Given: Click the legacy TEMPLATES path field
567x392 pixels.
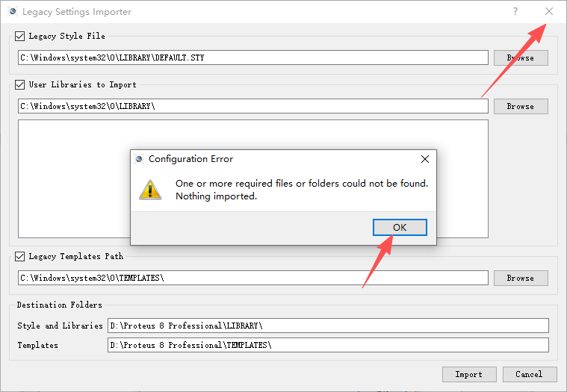Looking at the screenshot, I should point(253,278).
